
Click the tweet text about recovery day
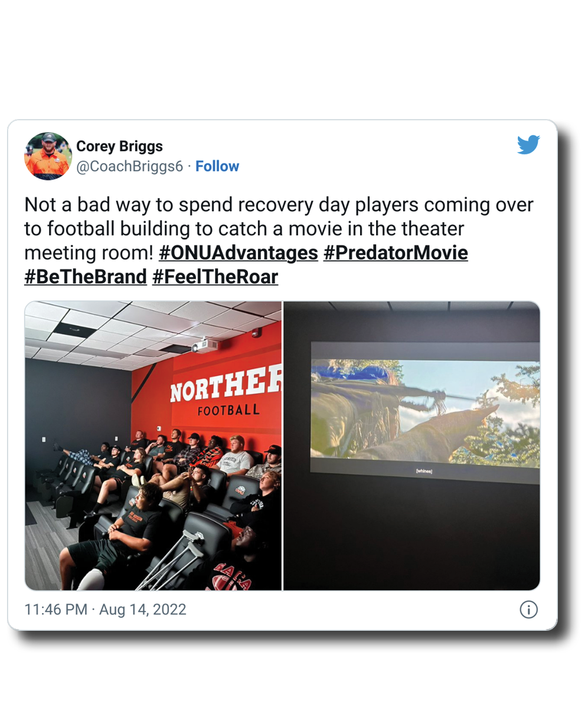click(279, 241)
